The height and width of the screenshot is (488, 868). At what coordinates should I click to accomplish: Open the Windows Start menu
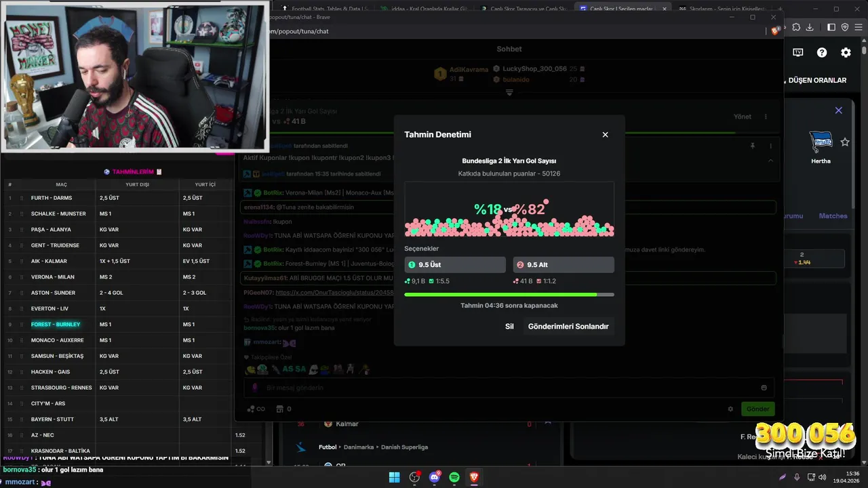(x=394, y=477)
